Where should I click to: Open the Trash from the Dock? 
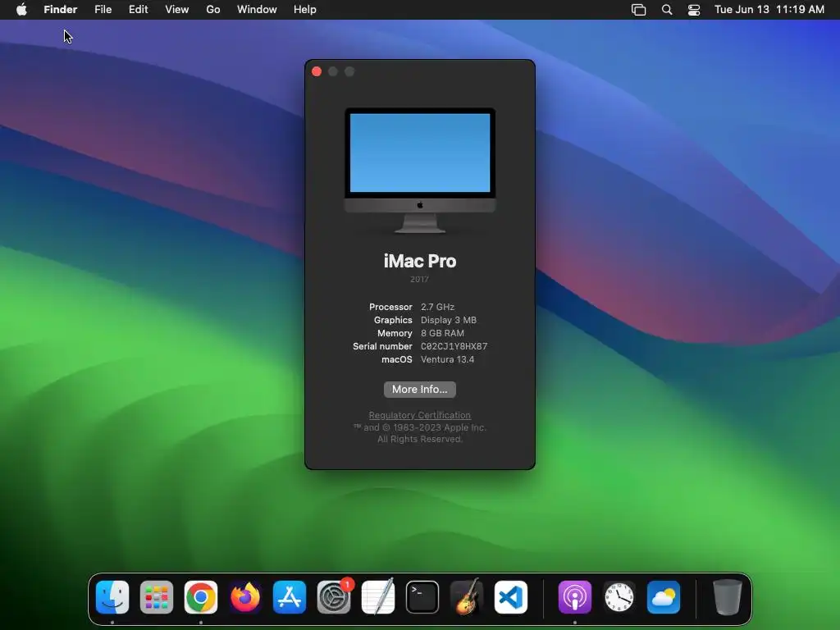pos(728,597)
